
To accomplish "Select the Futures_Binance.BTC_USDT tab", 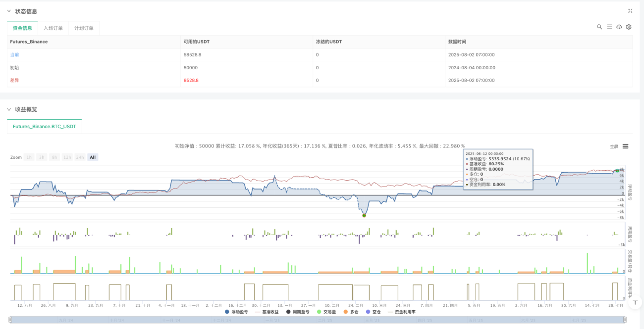I will point(45,127).
